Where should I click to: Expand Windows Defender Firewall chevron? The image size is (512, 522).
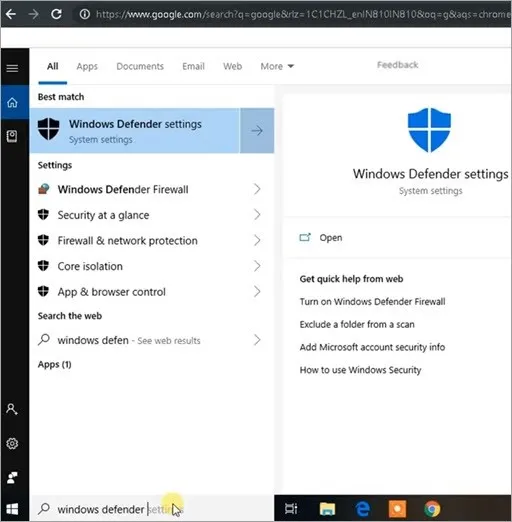[x=257, y=189]
